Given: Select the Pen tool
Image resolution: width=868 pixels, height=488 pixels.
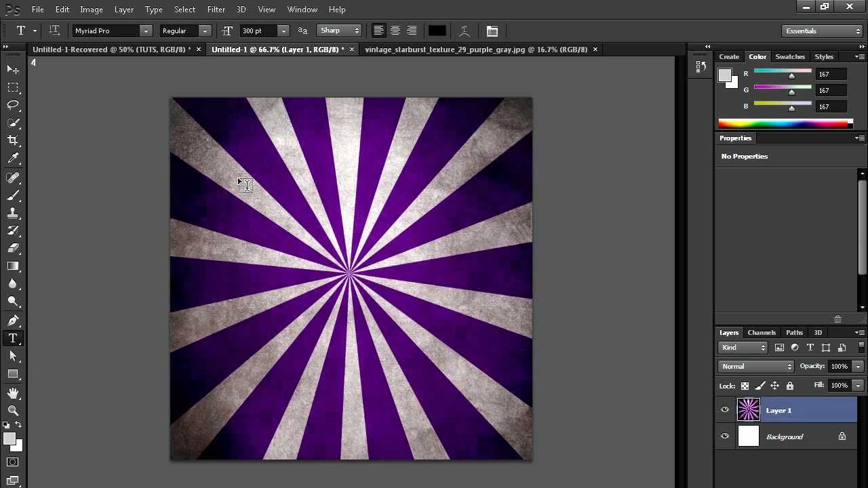Looking at the screenshot, I should 13,321.
